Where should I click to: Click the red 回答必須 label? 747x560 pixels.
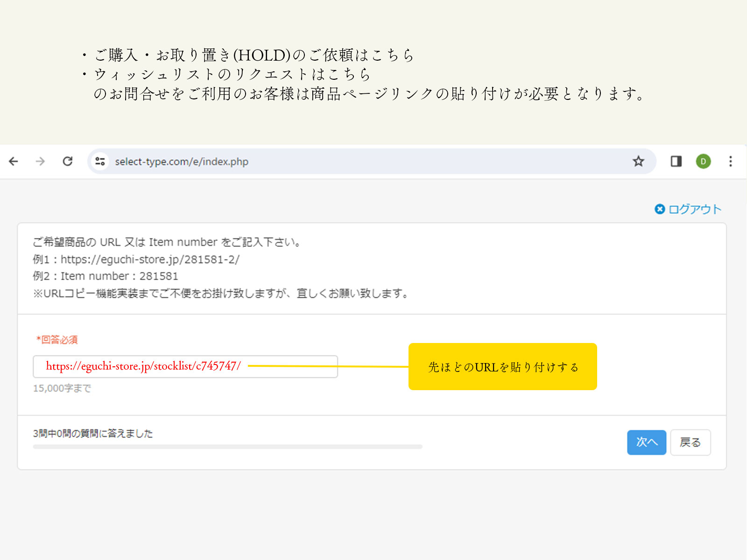(x=57, y=340)
